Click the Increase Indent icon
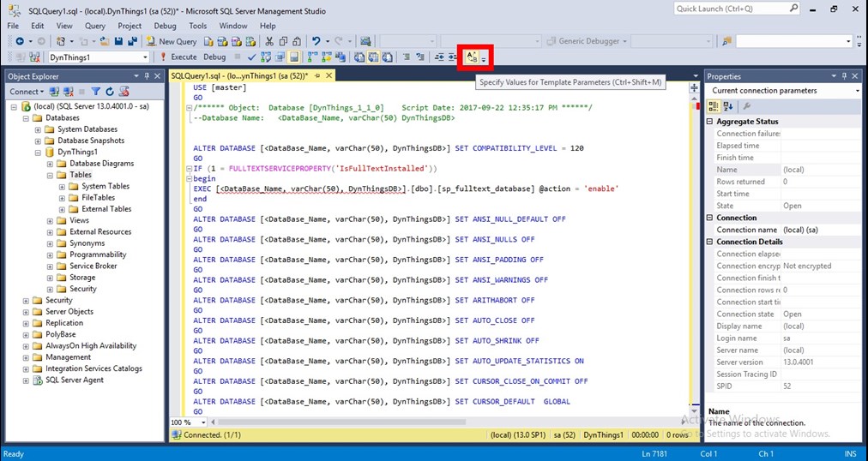Viewport: 868px width, 461px height. click(x=452, y=57)
